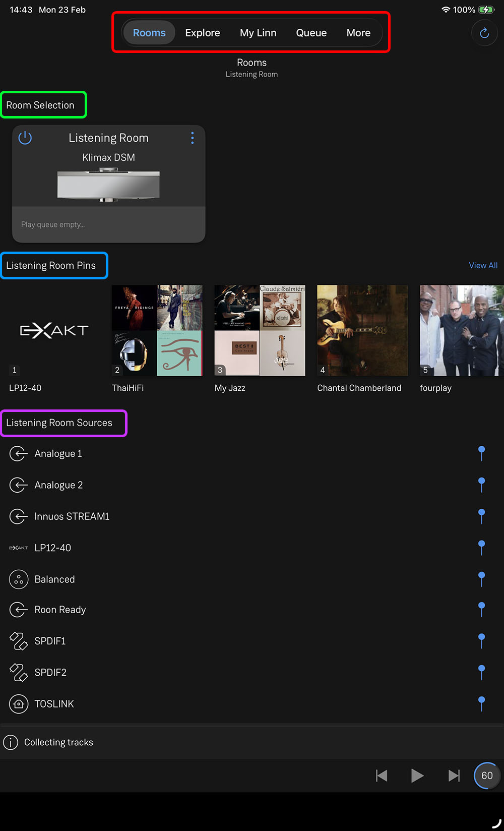Image resolution: width=504 pixels, height=831 pixels.
Task: Skip to the next track
Action: click(x=454, y=776)
